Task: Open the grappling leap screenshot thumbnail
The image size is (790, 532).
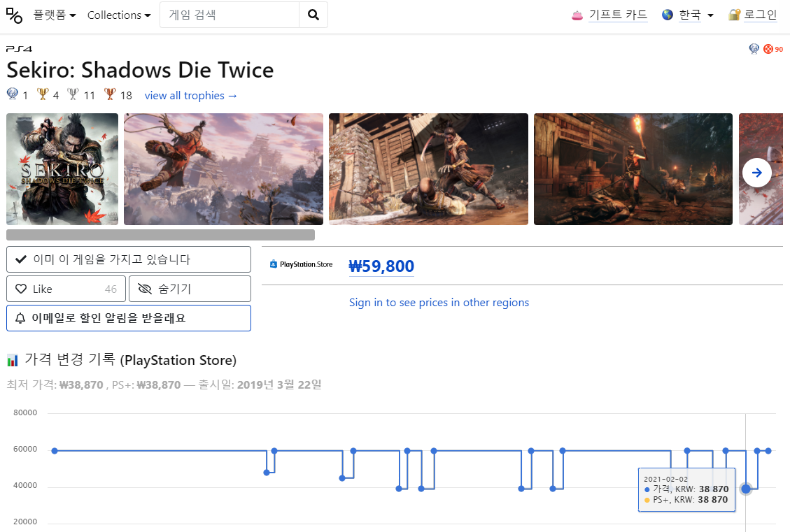Action: (x=224, y=169)
